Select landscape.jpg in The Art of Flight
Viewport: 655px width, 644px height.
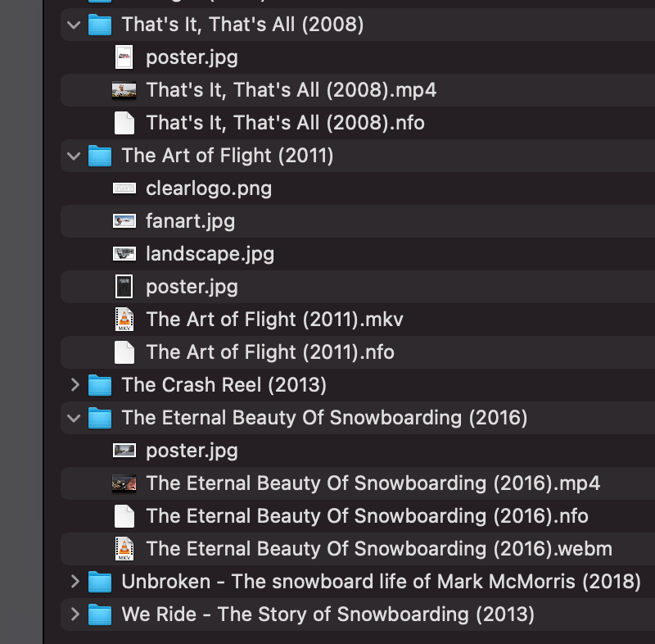point(210,254)
